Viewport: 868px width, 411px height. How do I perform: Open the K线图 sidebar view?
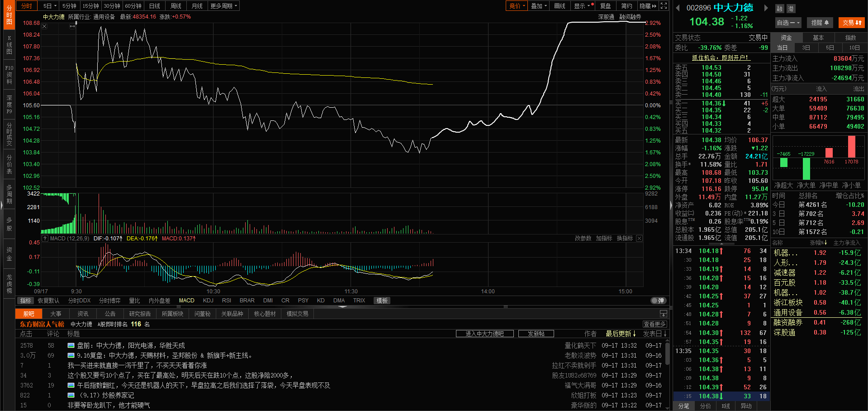pyautogui.click(x=9, y=45)
